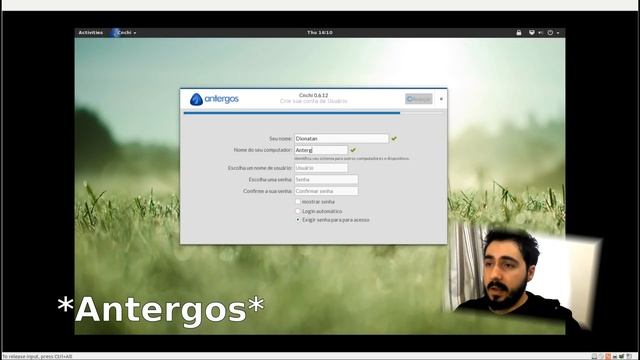
Task: Click the volume icon in GNOME top bar
Action: click(x=540, y=33)
